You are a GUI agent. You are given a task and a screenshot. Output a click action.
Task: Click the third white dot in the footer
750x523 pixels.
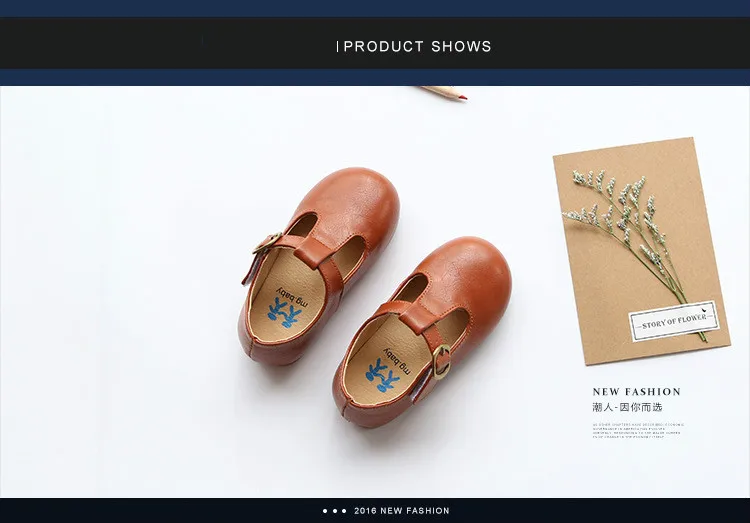pyautogui.click(x=344, y=511)
